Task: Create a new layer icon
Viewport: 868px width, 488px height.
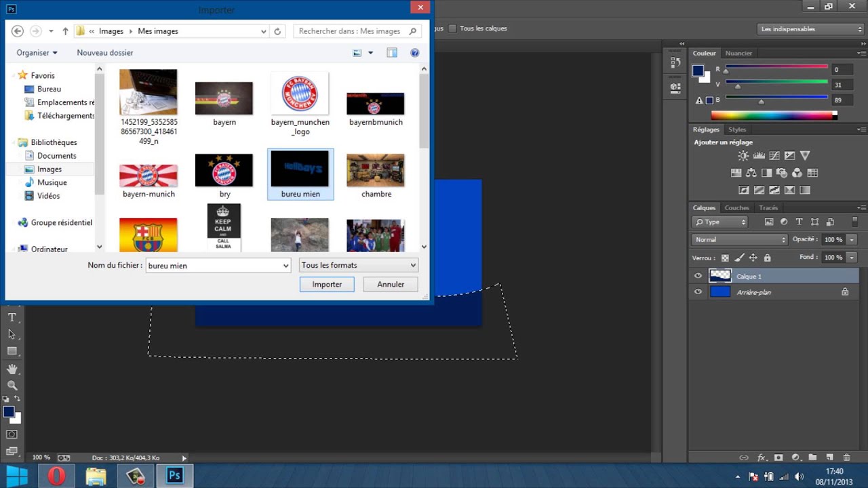Action: [x=829, y=457]
